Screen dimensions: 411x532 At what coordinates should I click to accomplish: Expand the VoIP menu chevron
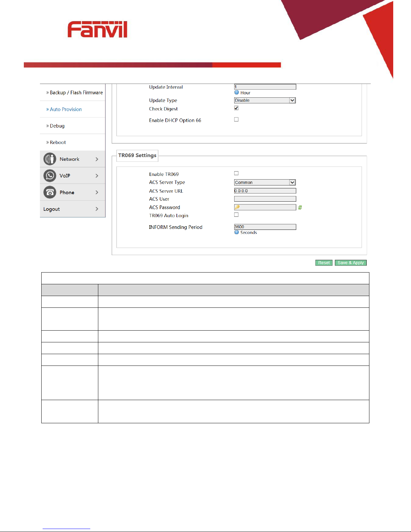[x=97, y=176]
